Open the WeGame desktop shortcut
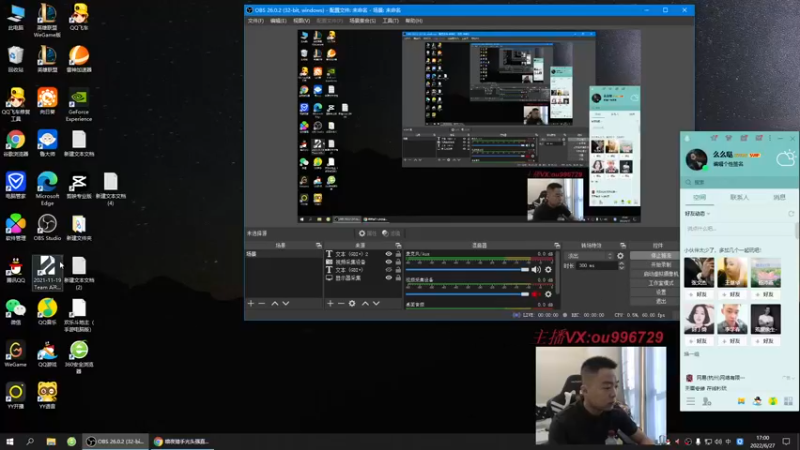800x450 pixels. 16,354
